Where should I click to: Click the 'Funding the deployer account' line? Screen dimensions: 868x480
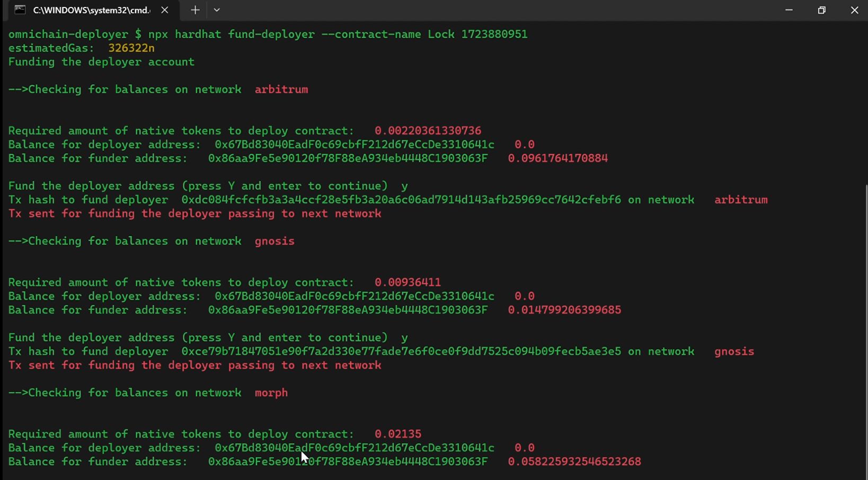pyautogui.click(x=101, y=62)
